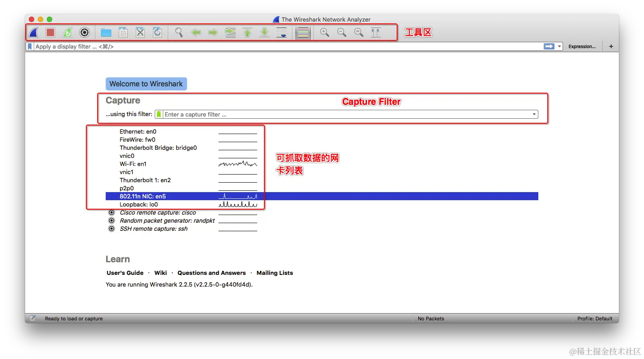Stop capturing packets with the red square
Viewport: 644px width, 359px height.
[50, 32]
